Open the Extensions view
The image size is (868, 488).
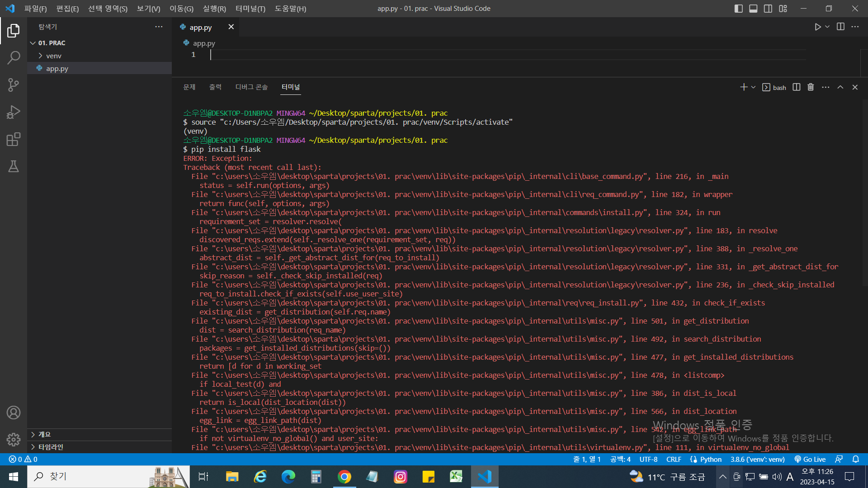(x=14, y=139)
